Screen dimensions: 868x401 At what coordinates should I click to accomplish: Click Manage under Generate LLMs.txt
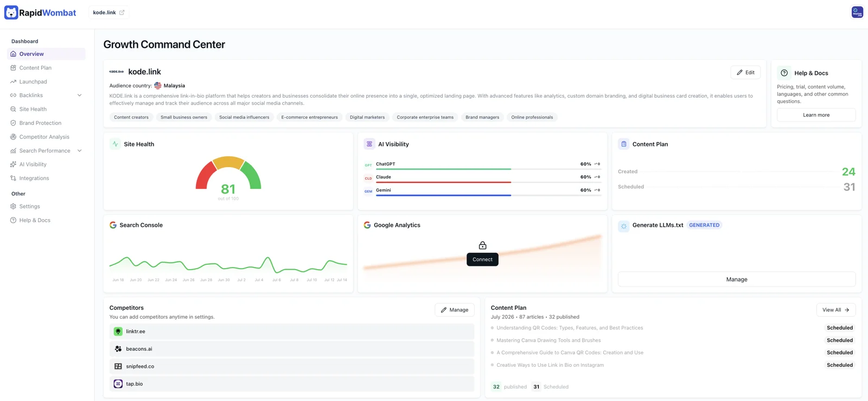click(737, 279)
